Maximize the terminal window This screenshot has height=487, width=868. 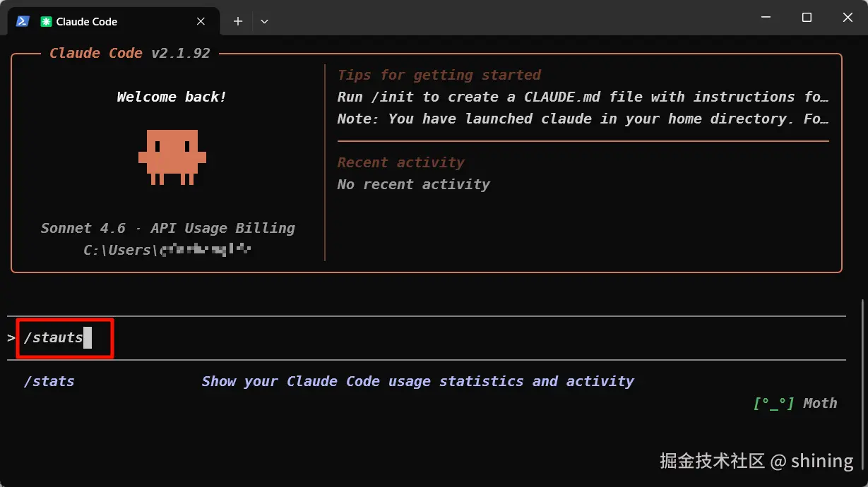coord(807,18)
